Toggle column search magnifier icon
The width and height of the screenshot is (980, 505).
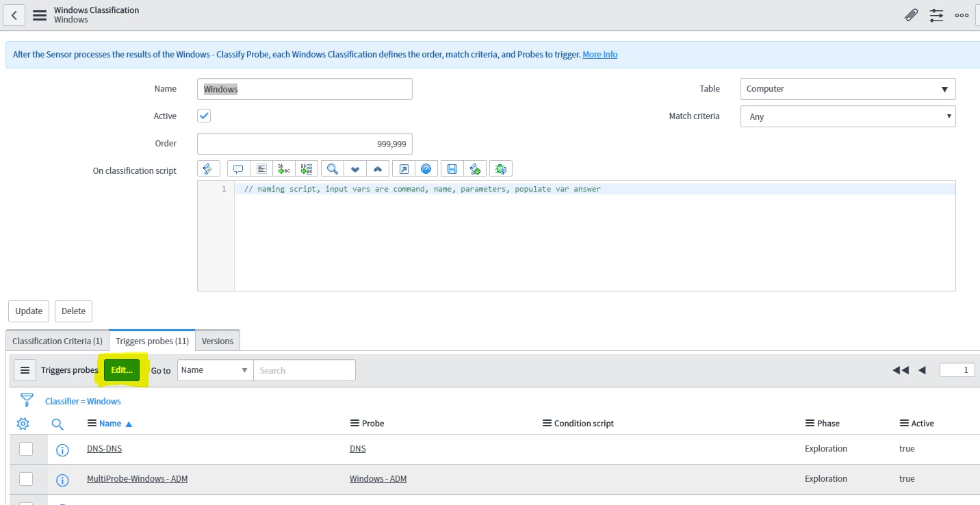pyautogui.click(x=57, y=424)
